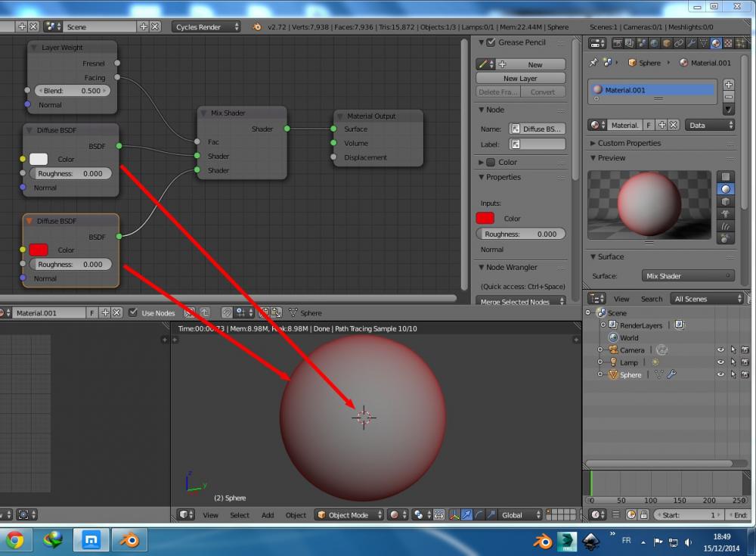Viewport: 756px width, 556px height.
Task: Open the 3D viewport View menu
Action: click(x=210, y=515)
